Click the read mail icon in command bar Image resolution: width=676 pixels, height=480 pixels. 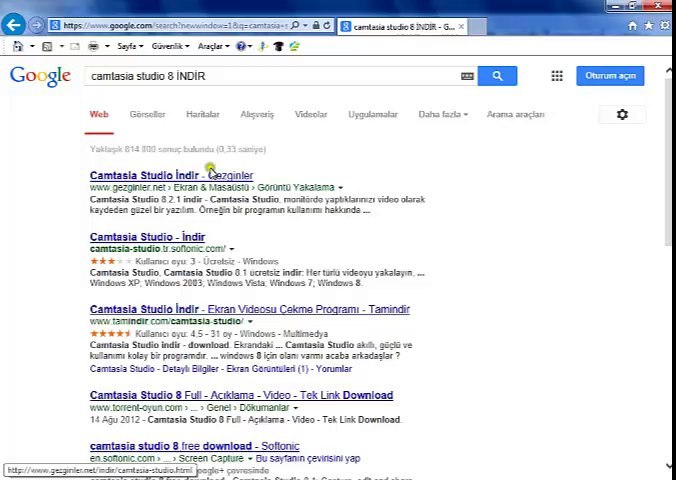click(x=75, y=46)
